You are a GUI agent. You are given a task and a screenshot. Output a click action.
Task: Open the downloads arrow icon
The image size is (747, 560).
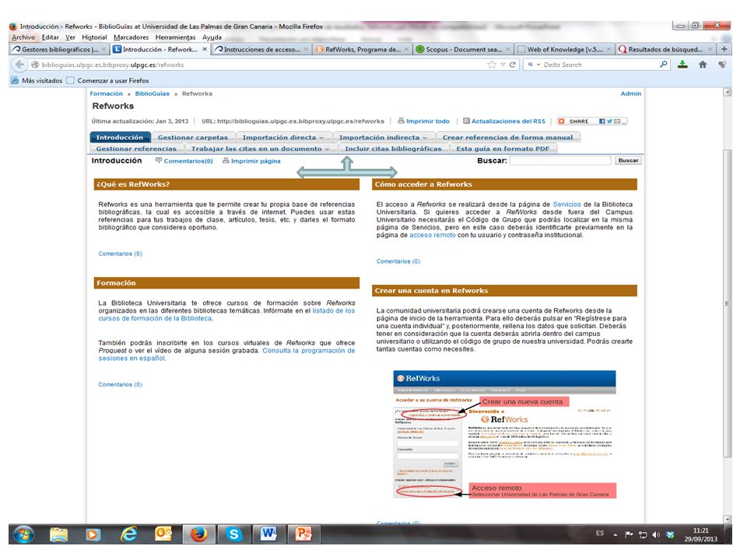[x=682, y=65]
